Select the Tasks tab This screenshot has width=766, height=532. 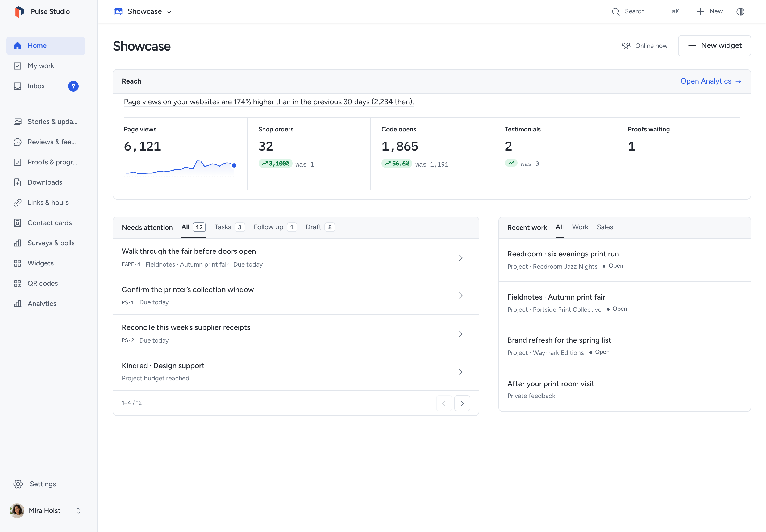tap(230, 227)
